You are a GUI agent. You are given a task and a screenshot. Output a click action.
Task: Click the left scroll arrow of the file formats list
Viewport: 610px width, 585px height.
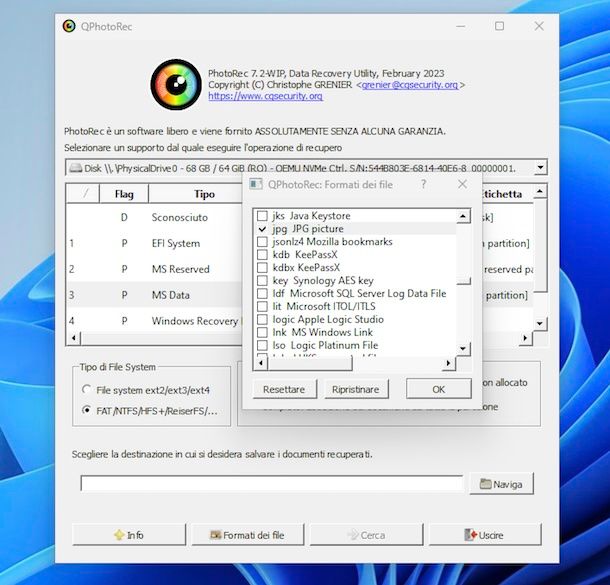click(261, 363)
